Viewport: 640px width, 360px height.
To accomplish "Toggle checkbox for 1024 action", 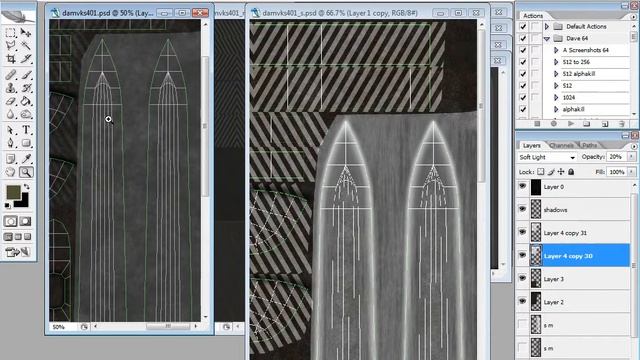I will (523, 98).
